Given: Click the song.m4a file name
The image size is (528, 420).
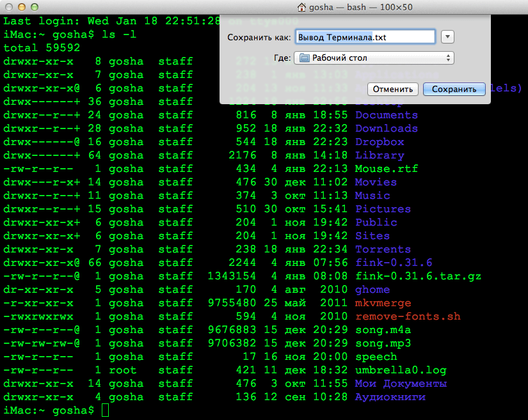Looking at the screenshot, I should point(383,330).
